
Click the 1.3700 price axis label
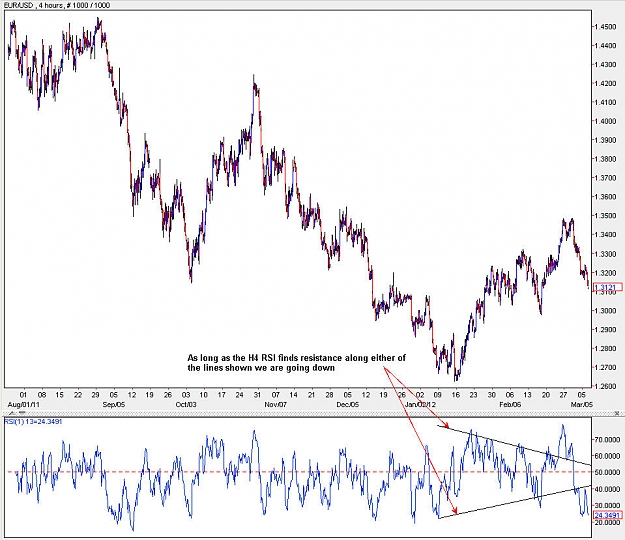tap(605, 178)
